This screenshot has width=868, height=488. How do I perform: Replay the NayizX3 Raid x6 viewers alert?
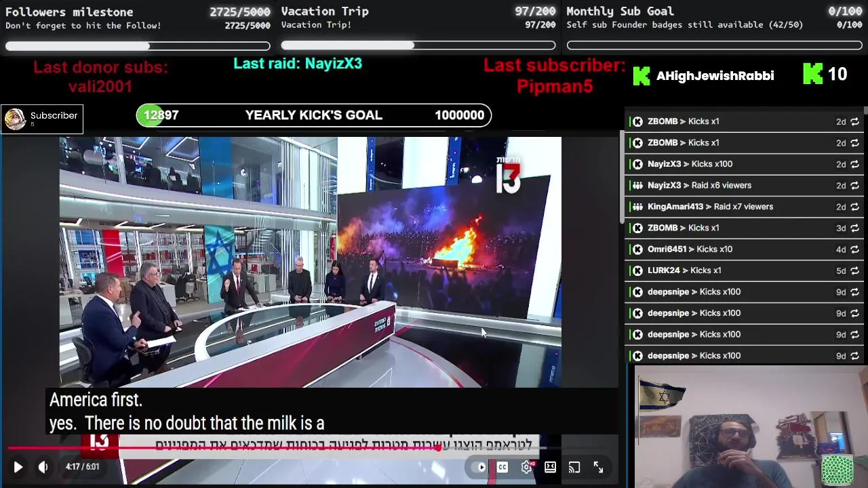click(854, 185)
